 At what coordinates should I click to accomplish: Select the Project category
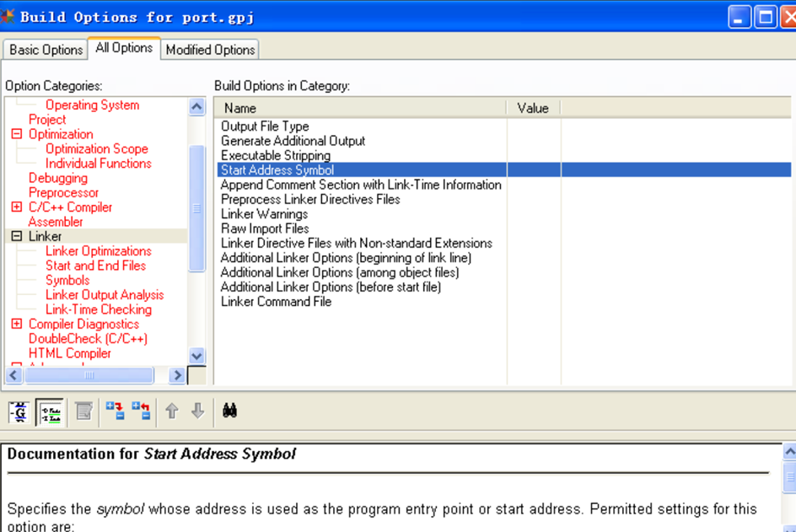(x=47, y=120)
